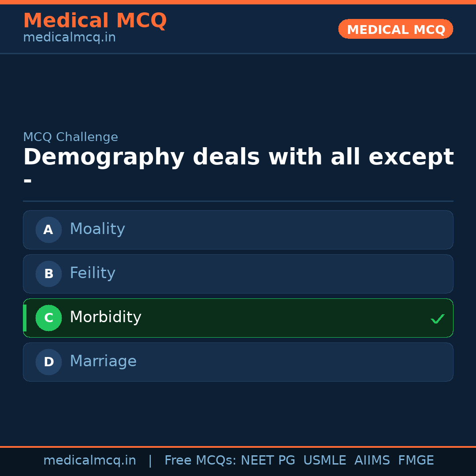
Task: Click the Medical MCQ header logo
Action: coord(95,21)
